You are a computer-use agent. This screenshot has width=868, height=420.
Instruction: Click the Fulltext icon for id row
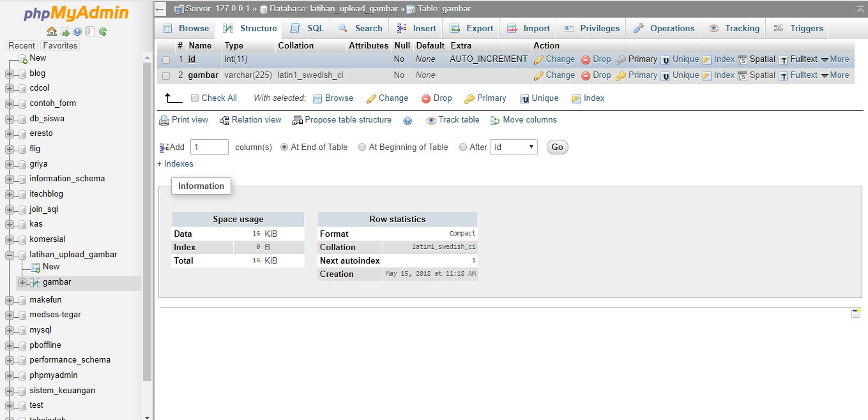pyautogui.click(x=784, y=59)
